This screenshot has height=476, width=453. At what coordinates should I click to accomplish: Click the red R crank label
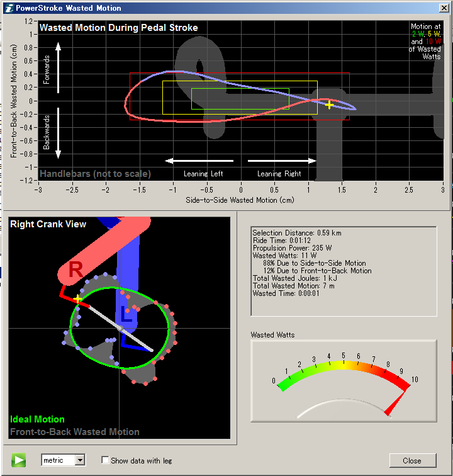pos(75,269)
